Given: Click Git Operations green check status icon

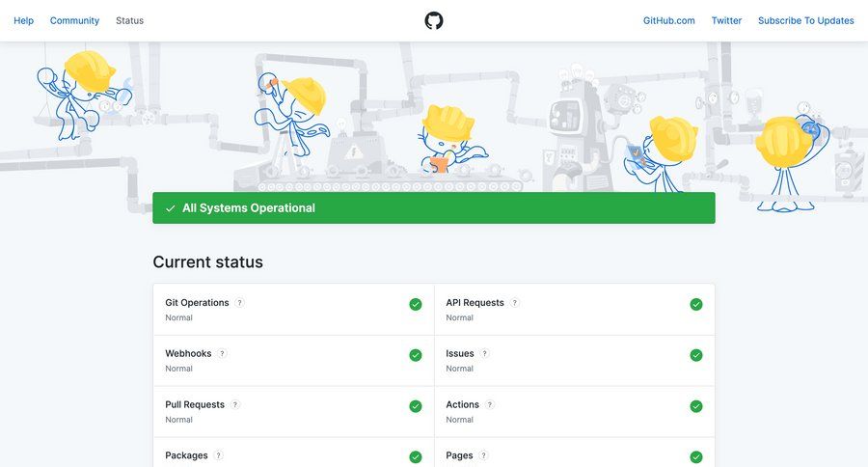Looking at the screenshot, I should (416, 304).
